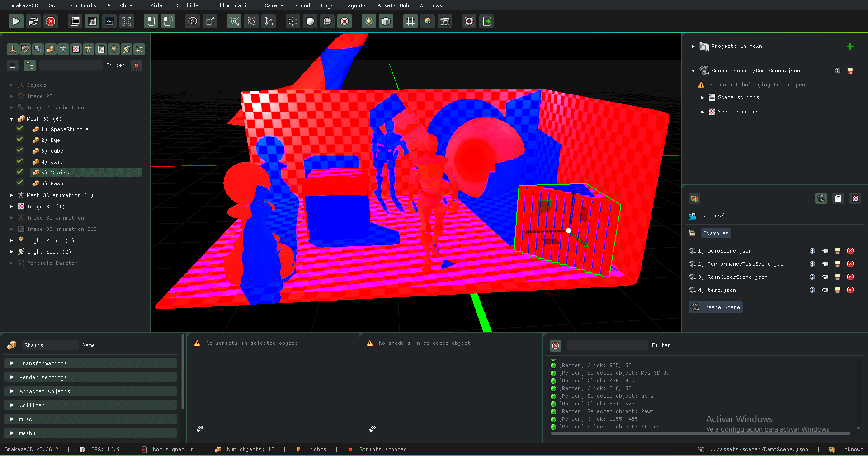Click the Examples folder button
This screenshot has width=868, height=456.
(x=716, y=233)
